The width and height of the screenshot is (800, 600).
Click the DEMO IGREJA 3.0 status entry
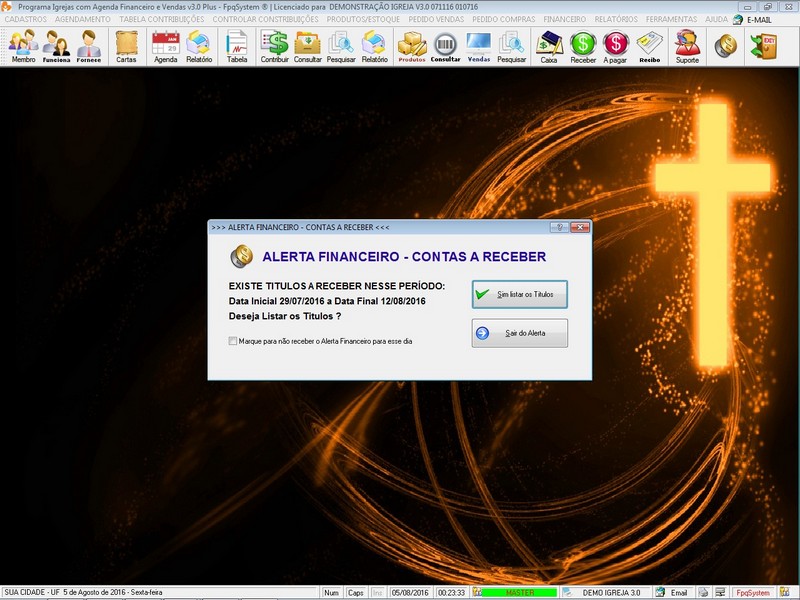click(x=611, y=592)
